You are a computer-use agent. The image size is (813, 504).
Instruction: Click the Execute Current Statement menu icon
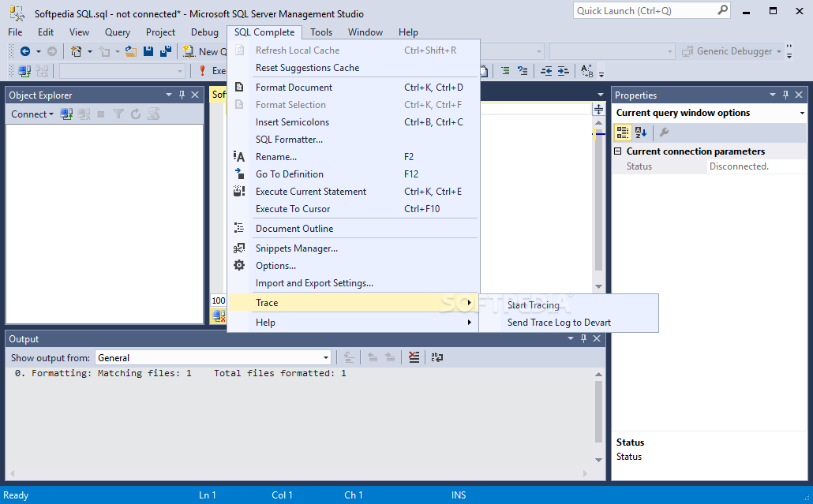[x=239, y=191]
